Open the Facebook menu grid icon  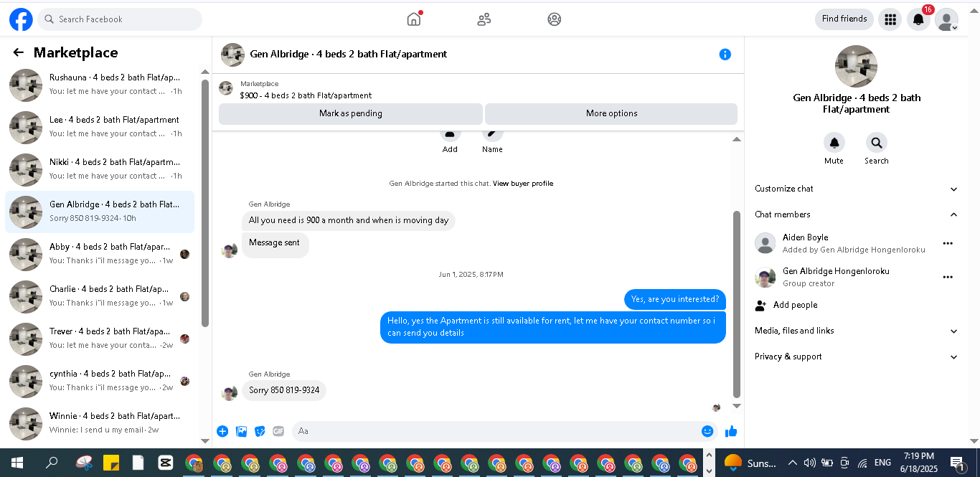tap(890, 19)
